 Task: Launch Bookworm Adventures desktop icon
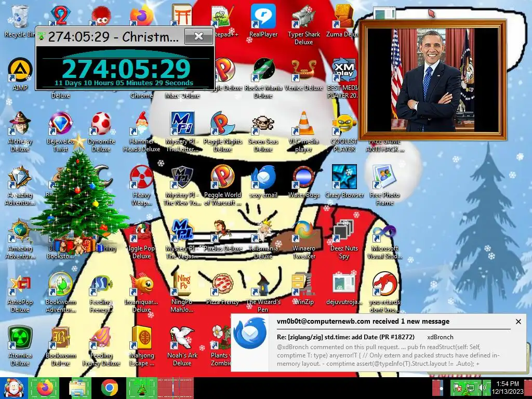60,292
